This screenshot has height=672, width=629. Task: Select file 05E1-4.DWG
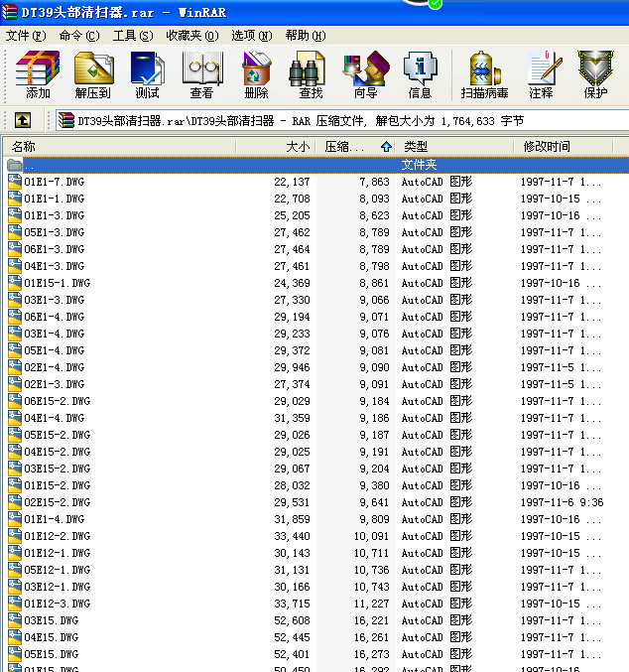pyautogui.click(x=54, y=350)
